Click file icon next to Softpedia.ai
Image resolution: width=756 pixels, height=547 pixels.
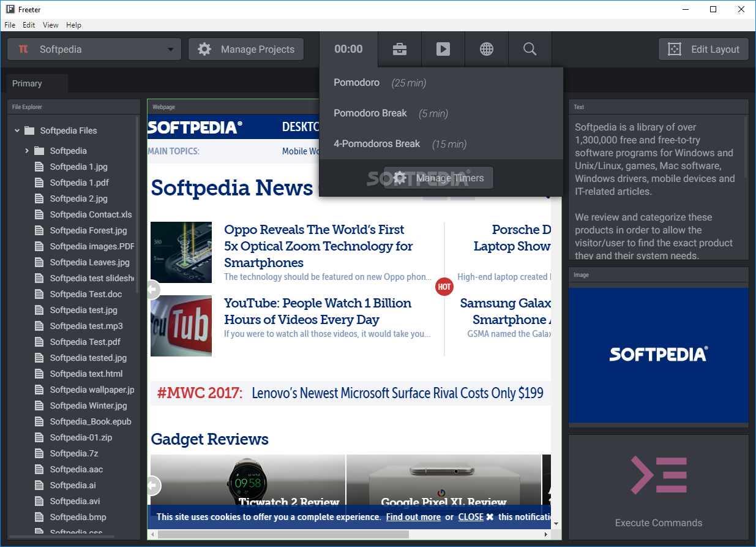39,485
